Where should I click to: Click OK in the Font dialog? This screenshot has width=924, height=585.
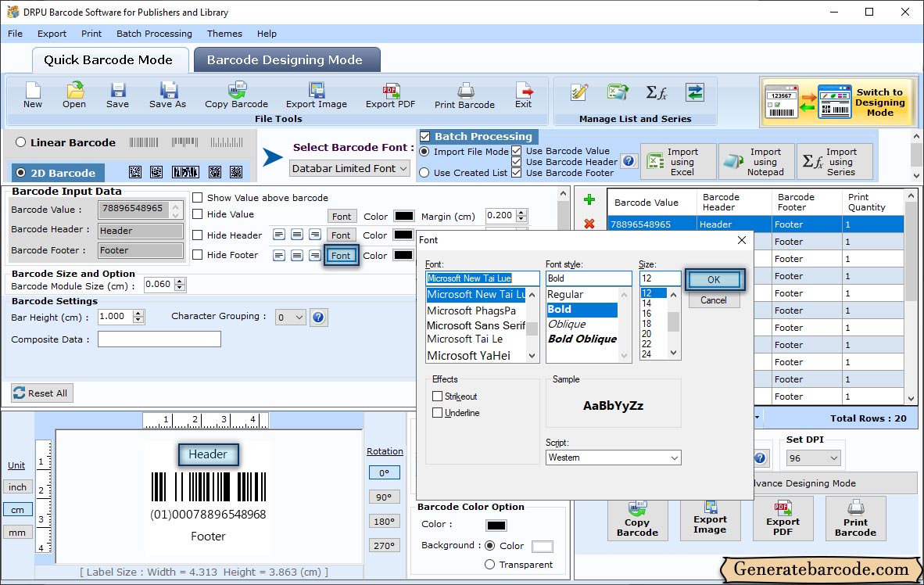[714, 279]
